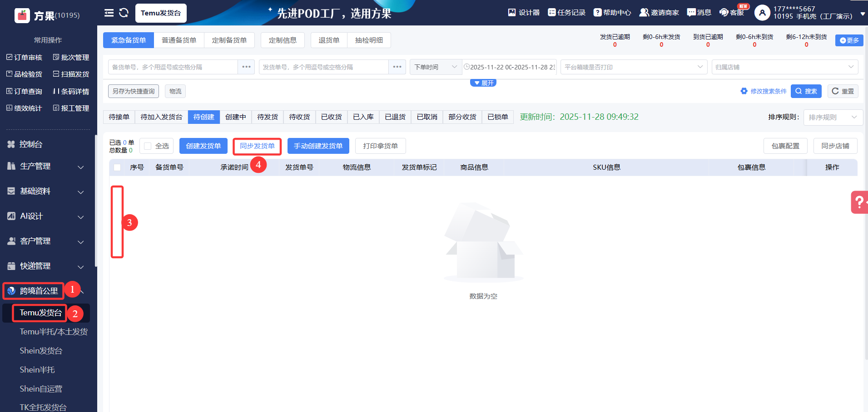868x412 pixels.
Task: Click the 重置 reset button
Action: 843,91
